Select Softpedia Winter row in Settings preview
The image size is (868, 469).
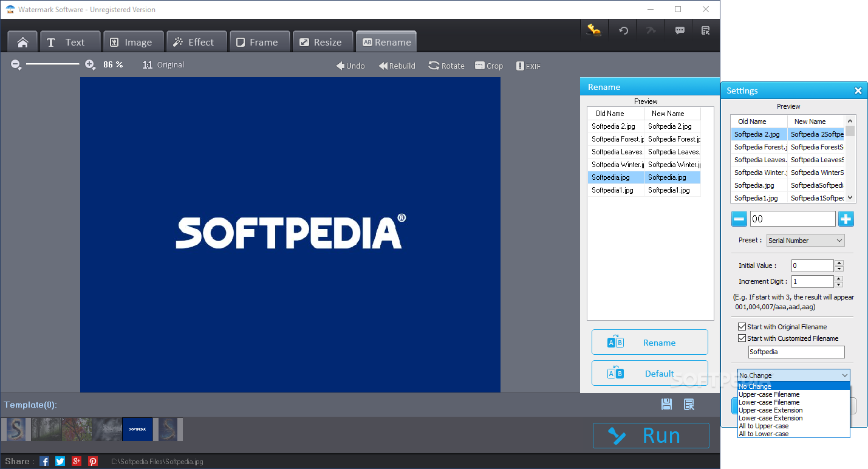(x=788, y=173)
